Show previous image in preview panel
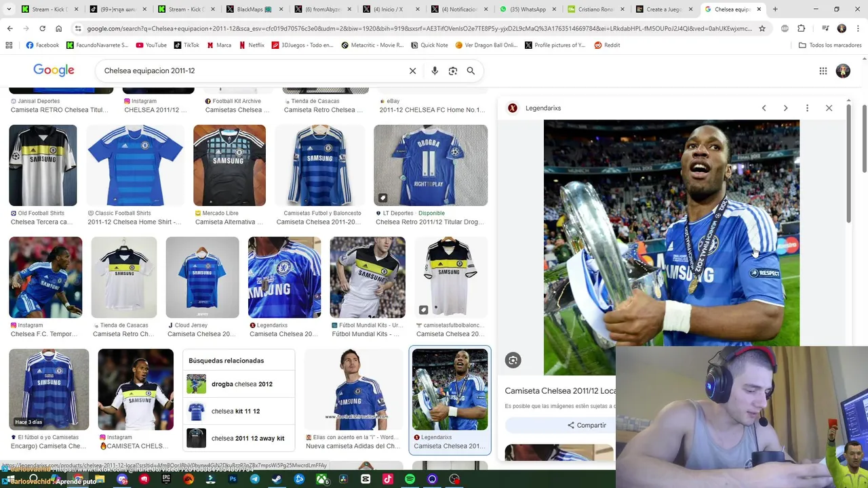Screen dimensions: 868x488 pyautogui.click(x=764, y=108)
